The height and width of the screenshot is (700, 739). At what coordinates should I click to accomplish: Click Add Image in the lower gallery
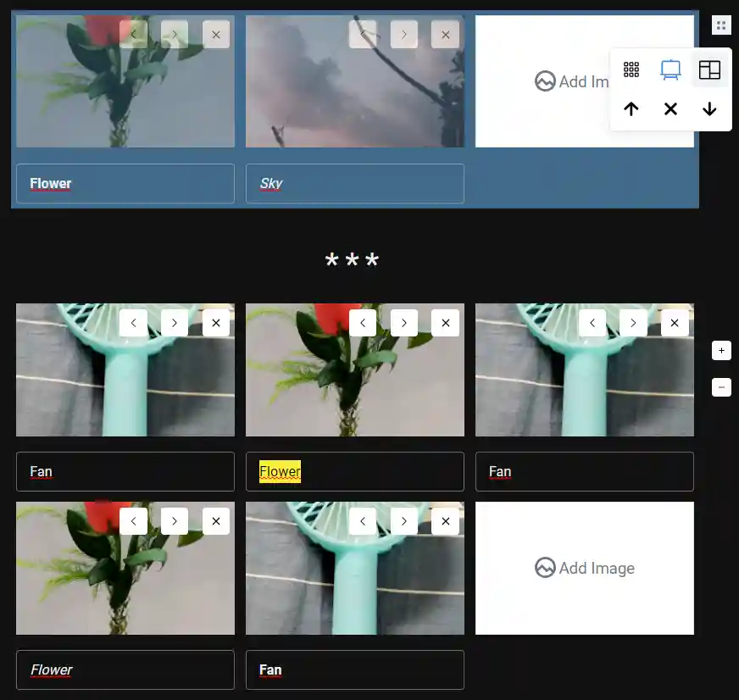coord(585,568)
